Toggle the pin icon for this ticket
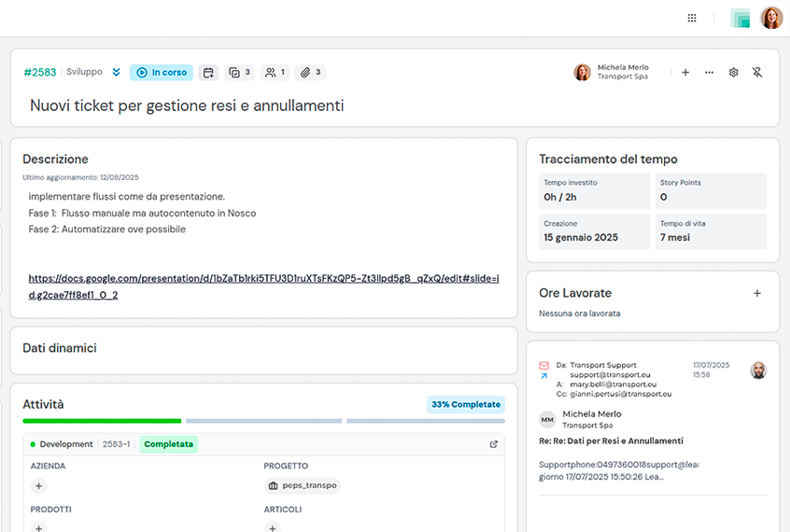 [x=757, y=72]
